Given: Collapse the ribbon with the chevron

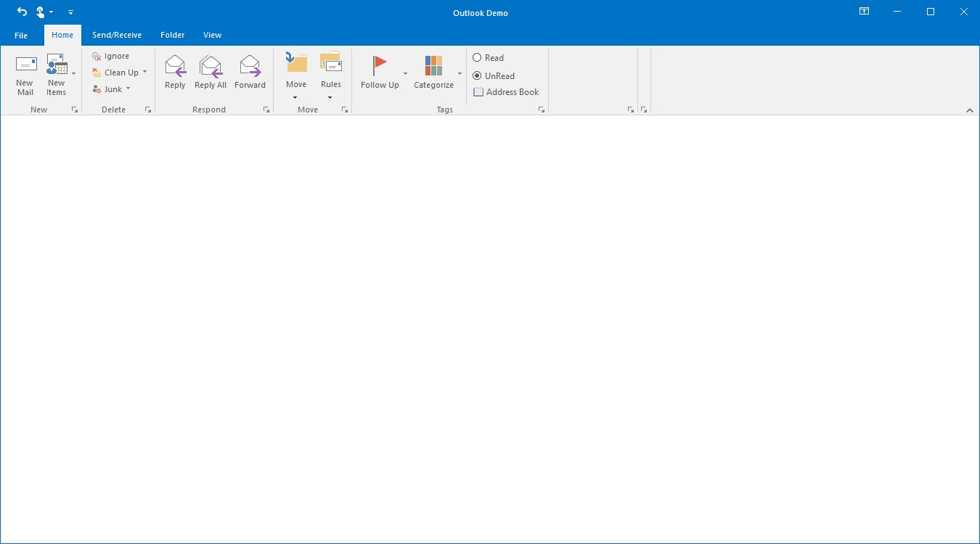Looking at the screenshot, I should [970, 110].
